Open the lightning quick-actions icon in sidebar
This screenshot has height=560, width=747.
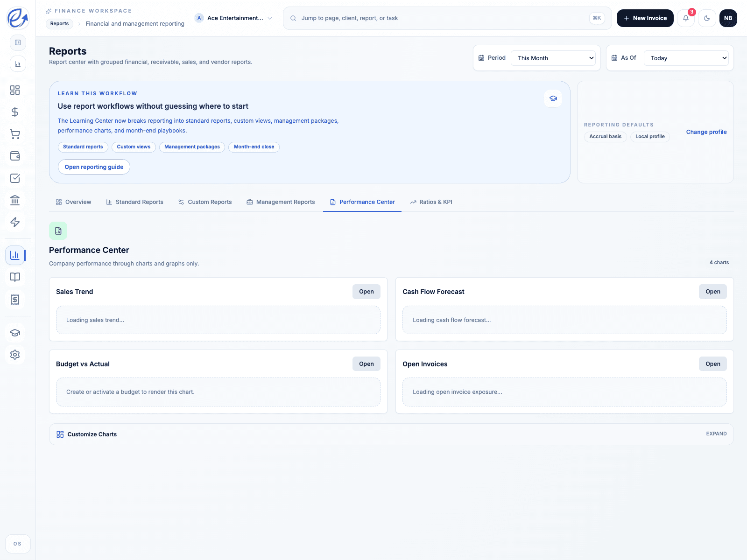coord(15,222)
